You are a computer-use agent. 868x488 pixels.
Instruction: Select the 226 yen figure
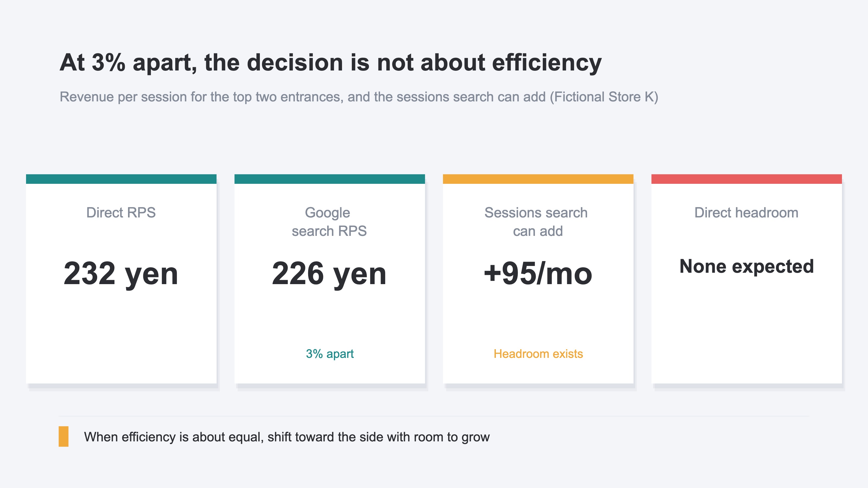tap(329, 274)
